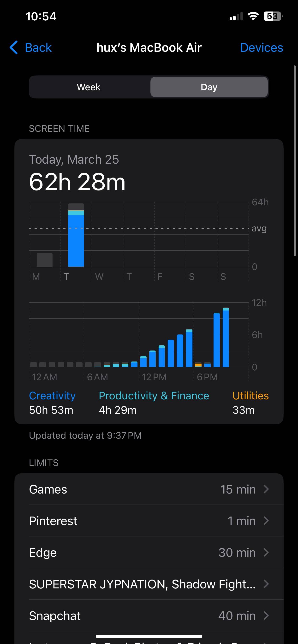
Task: Tap the cellular signal bars icon
Action: pyautogui.click(x=236, y=16)
